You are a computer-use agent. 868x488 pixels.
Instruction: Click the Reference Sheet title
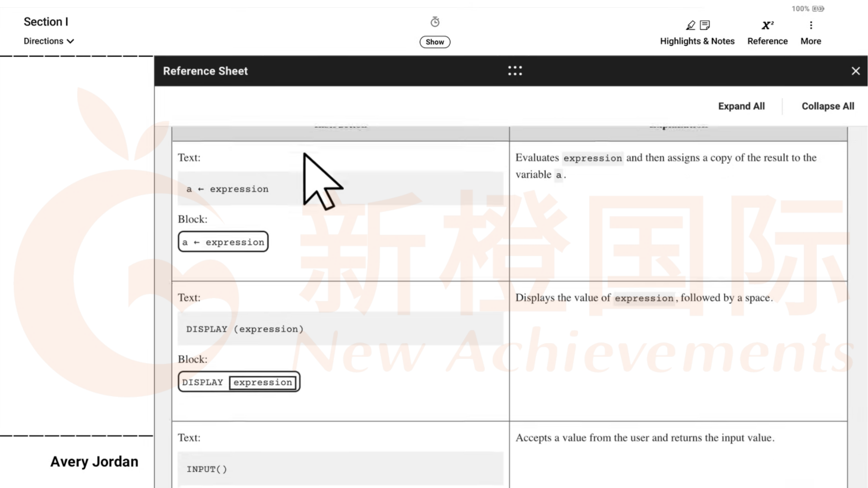tap(205, 71)
